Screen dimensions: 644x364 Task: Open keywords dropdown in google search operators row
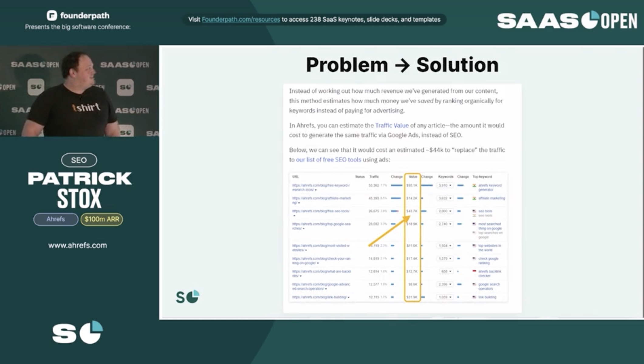click(x=445, y=284)
